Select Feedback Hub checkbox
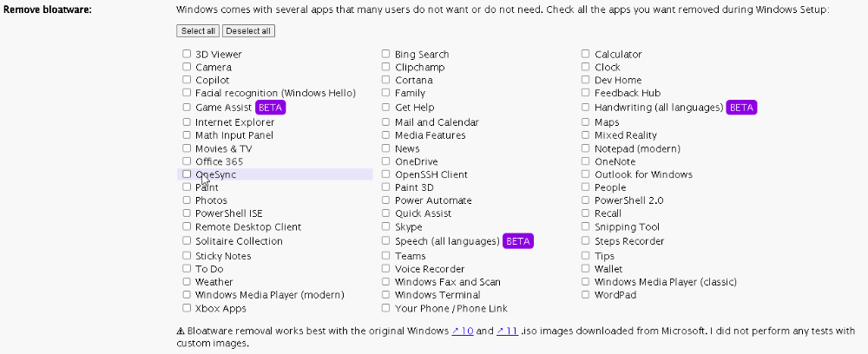The width and height of the screenshot is (868, 354). (x=586, y=92)
